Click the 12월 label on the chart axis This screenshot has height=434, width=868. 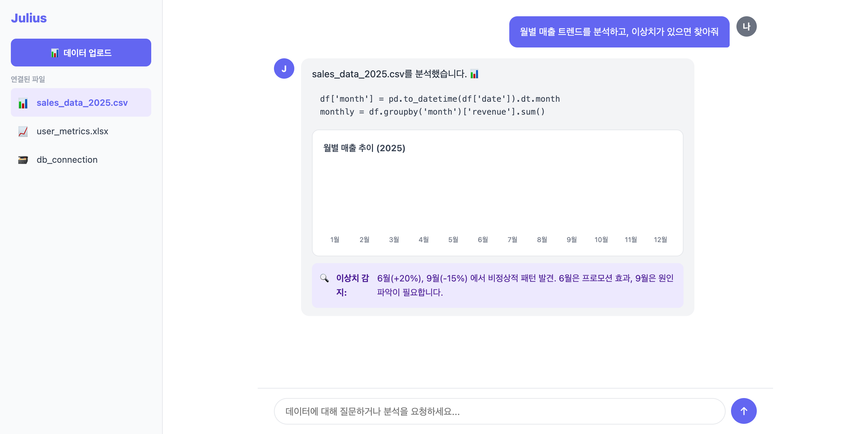tap(660, 240)
